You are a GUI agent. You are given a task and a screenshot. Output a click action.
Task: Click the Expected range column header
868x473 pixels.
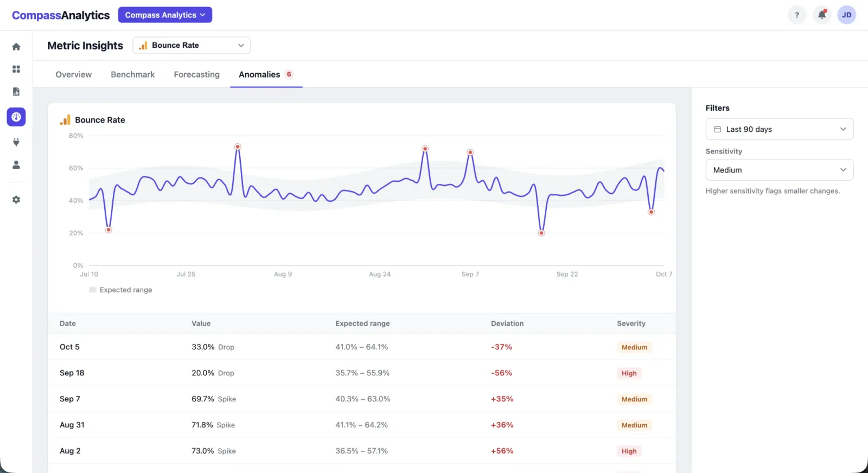pyautogui.click(x=362, y=323)
